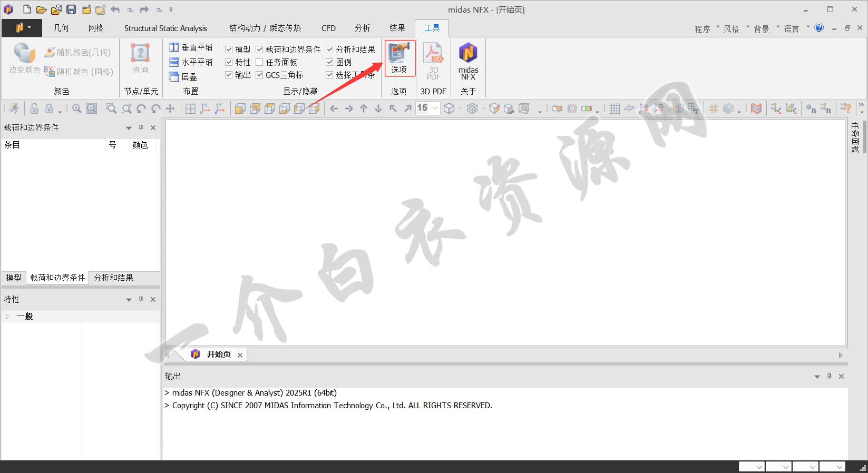Switch to 分析和结果 tab in left panel
The width and height of the screenshot is (868, 473).
tap(113, 278)
